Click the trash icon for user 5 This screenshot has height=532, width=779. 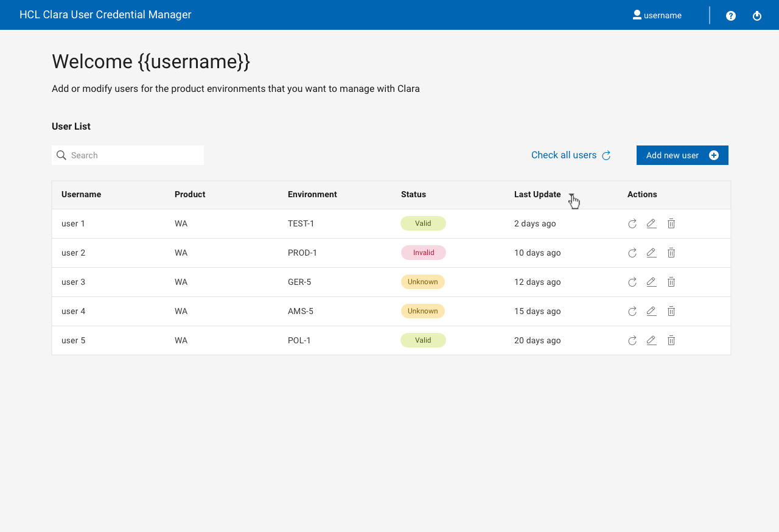tap(671, 340)
